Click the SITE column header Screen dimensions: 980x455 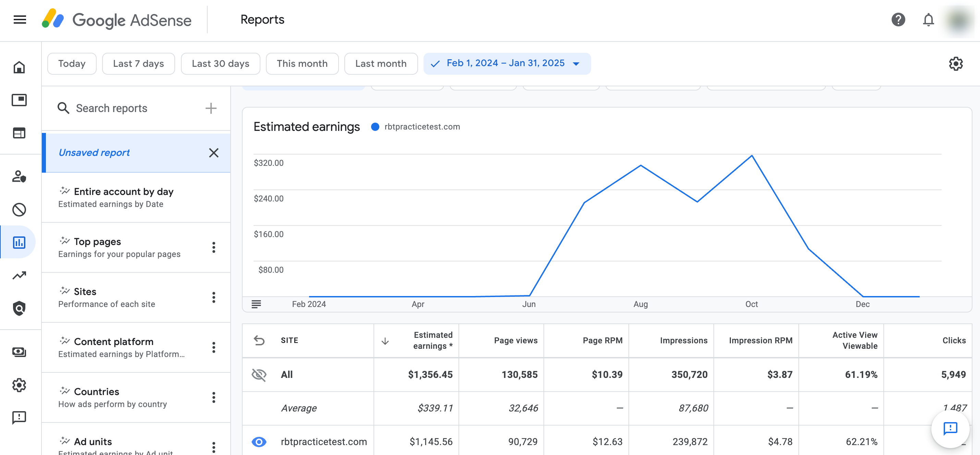(290, 341)
